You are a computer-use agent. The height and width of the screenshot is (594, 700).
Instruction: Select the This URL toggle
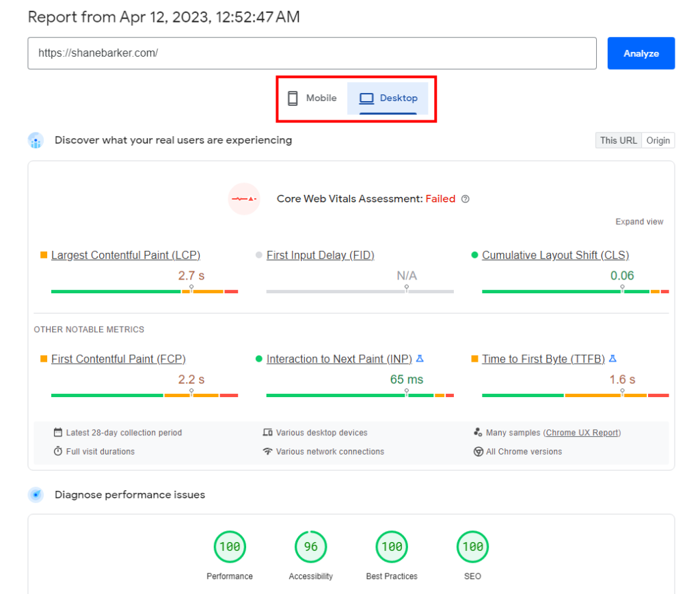click(618, 141)
